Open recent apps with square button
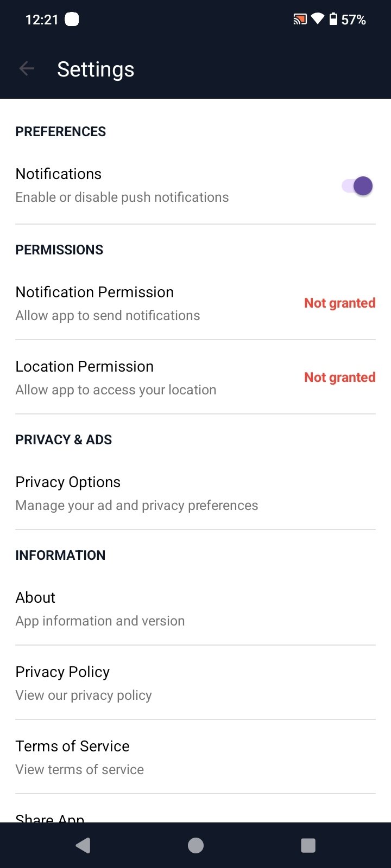Viewport: 391px width, 868px height. pyautogui.click(x=308, y=845)
